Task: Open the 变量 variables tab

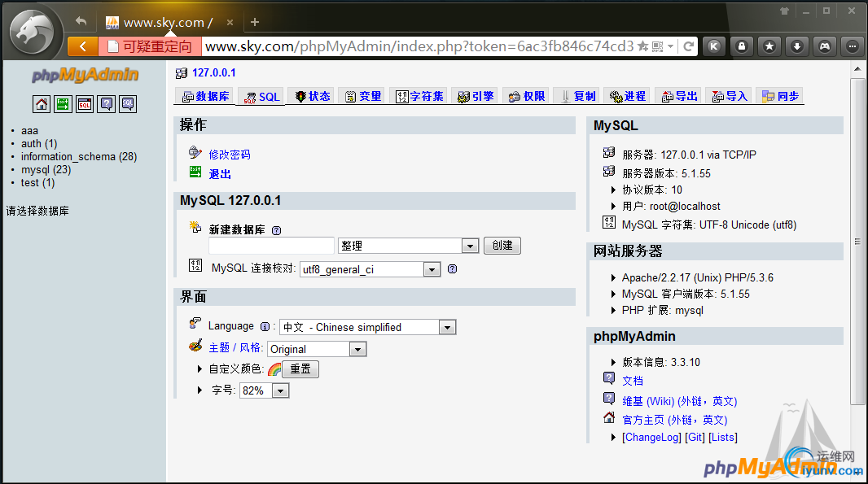Action: click(x=363, y=96)
